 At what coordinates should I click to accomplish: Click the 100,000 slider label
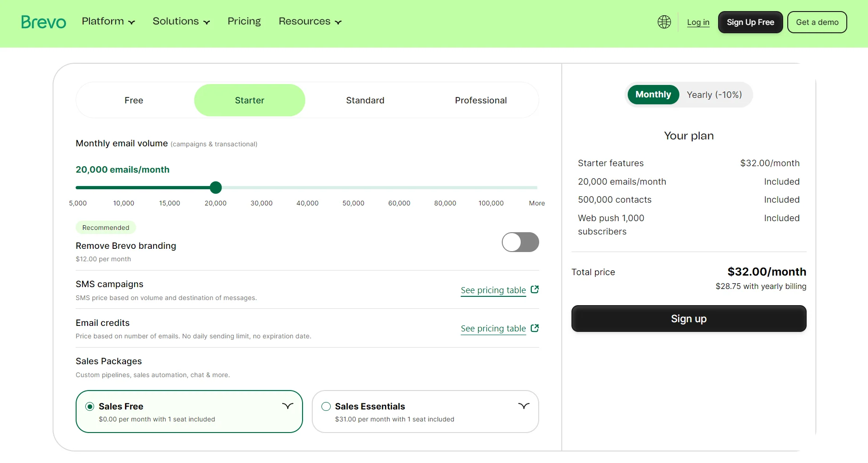click(491, 203)
